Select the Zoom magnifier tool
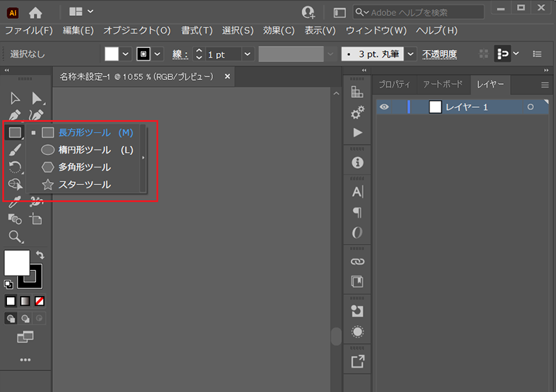The width and height of the screenshot is (556, 392). pyautogui.click(x=15, y=237)
